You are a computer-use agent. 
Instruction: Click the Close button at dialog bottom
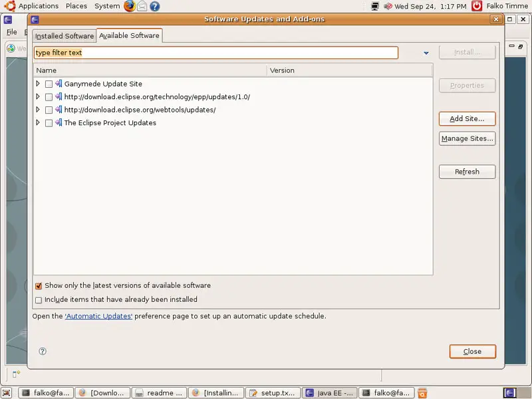pyautogui.click(x=473, y=352)
